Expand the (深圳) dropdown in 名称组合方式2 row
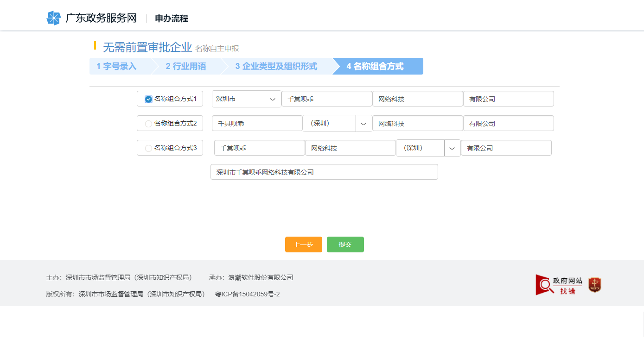The image size is (644, 351). click(364, 123)
